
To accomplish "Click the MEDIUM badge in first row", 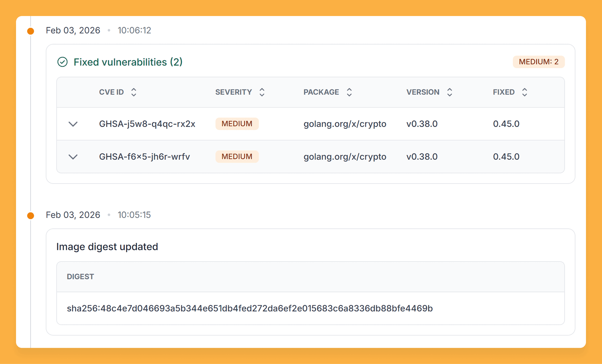I will tap(237, 124).
